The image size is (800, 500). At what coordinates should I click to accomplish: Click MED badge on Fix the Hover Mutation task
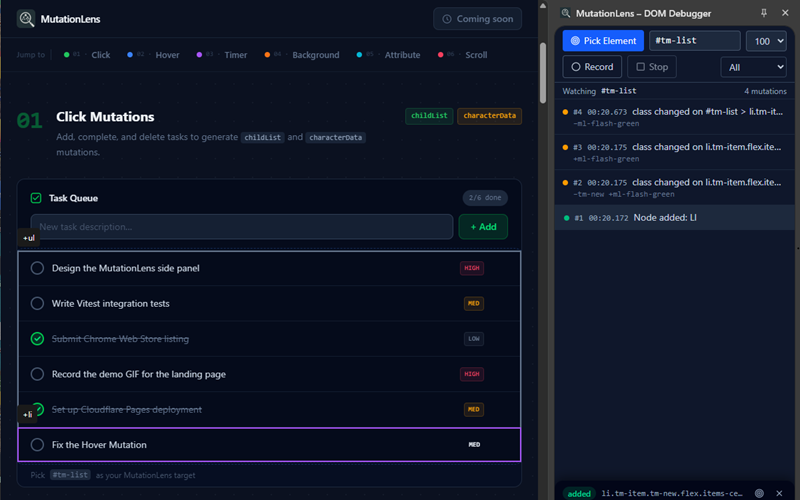[474, 445]
